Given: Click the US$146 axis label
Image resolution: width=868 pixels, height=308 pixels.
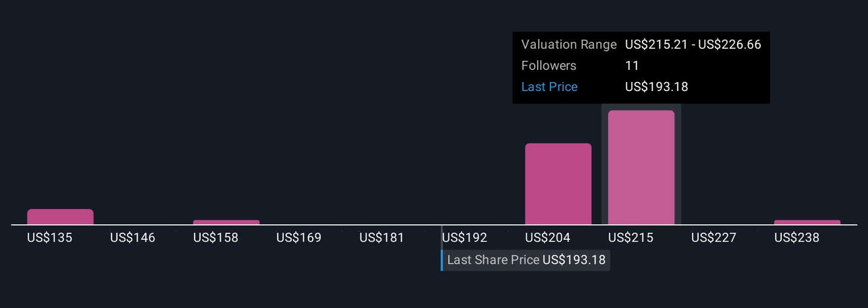Looking at the screenshot, I should [133, 238].
